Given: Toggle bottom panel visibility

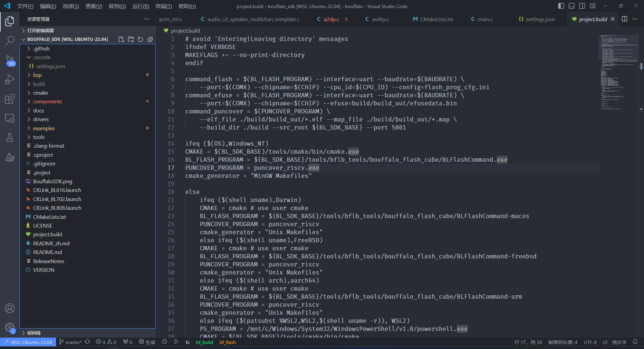Looking at the screenshot, I should coord(572,6).
